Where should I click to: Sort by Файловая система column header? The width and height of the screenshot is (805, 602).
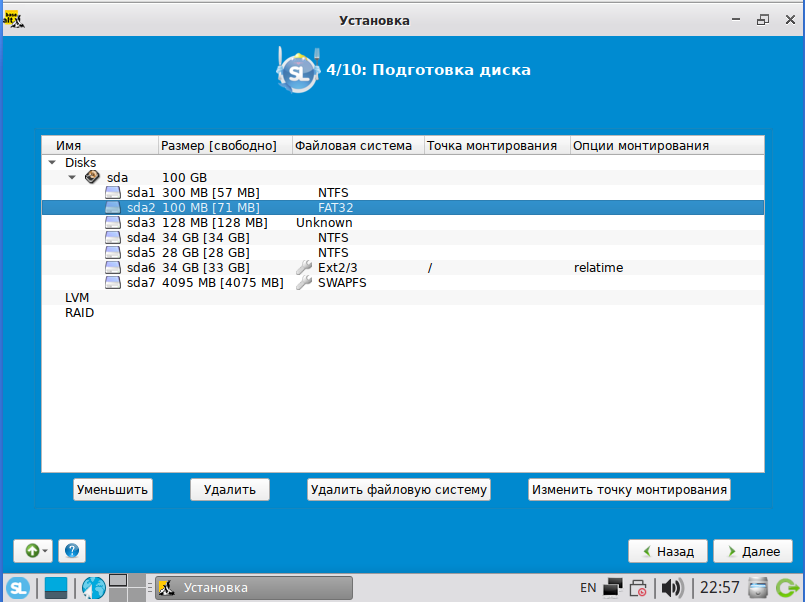click(358, 146)
